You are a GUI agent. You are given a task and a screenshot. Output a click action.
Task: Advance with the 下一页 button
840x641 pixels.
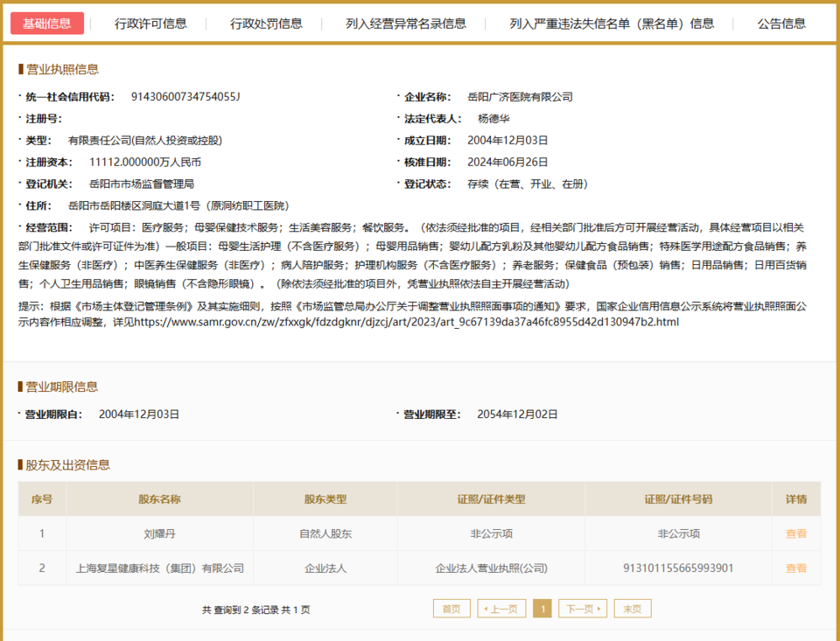coord(582,609)
